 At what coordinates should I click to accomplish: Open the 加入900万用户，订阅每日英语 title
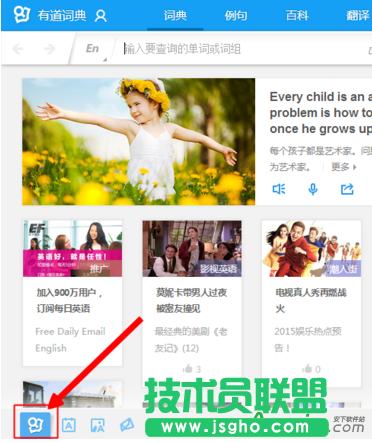(x=69, y=300)
